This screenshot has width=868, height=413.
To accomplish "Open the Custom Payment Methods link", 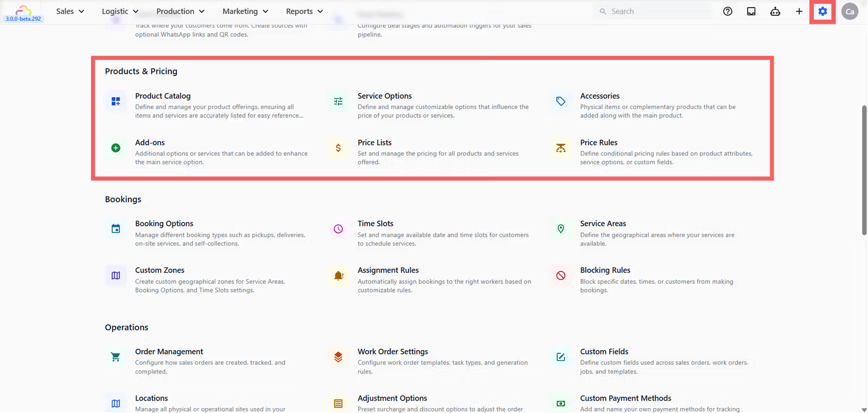I will pyautogui.click(x=626, y=398).
